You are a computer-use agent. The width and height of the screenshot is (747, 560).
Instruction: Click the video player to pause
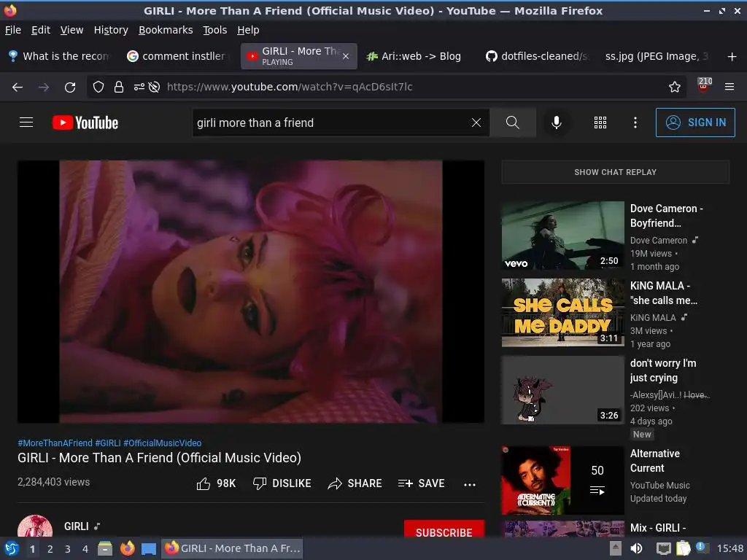[x=251, y=292]
